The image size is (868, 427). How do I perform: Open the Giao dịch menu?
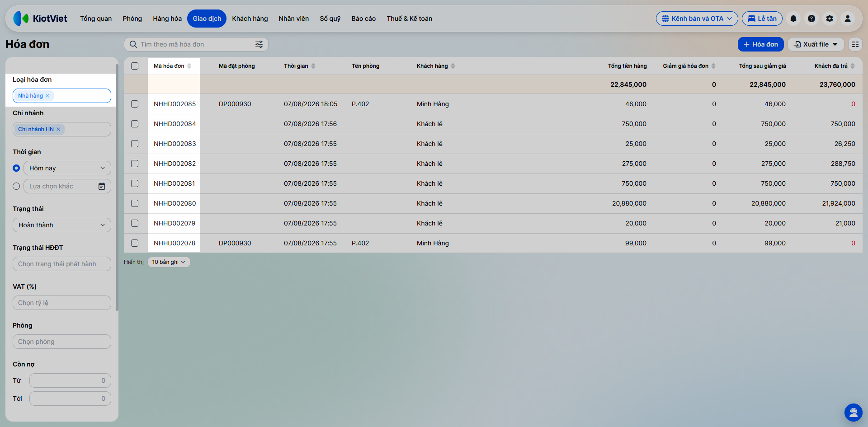[207, 19]
